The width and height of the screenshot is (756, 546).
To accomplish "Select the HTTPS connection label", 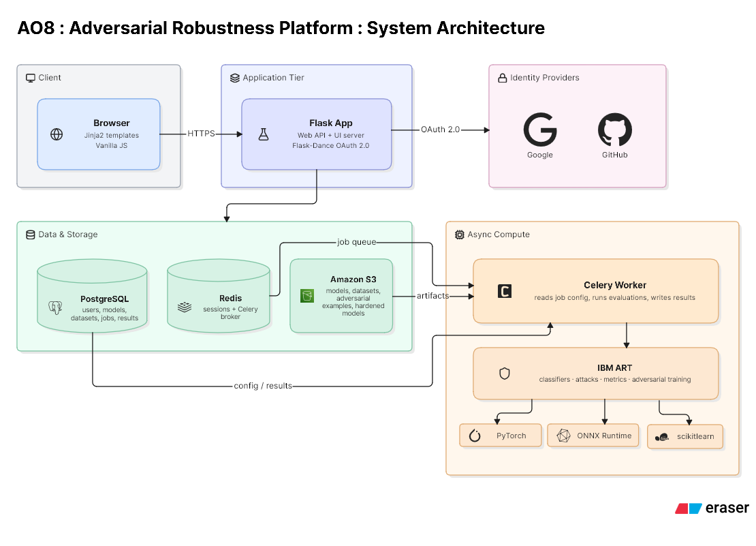I will tap(201, 134).
